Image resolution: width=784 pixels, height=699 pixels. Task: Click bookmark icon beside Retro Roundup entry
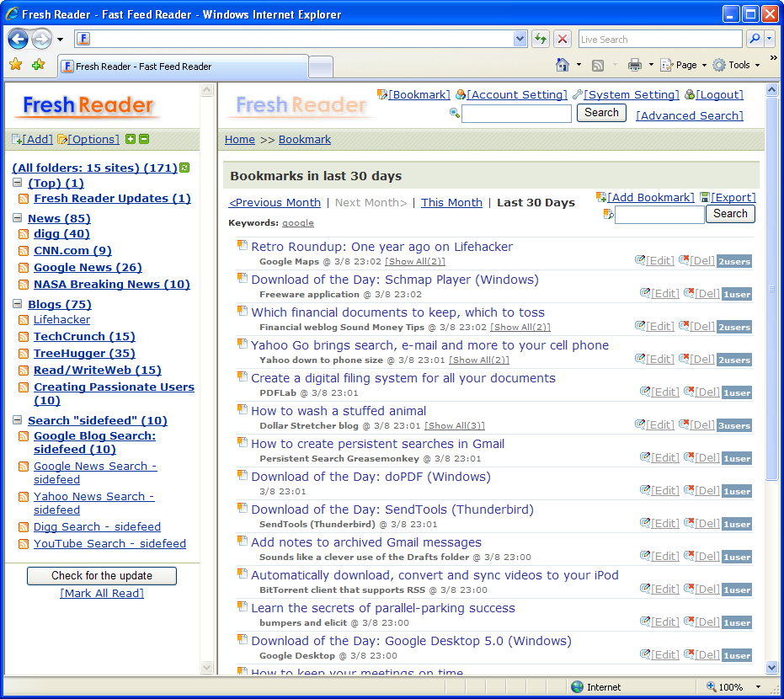(243, 245)
